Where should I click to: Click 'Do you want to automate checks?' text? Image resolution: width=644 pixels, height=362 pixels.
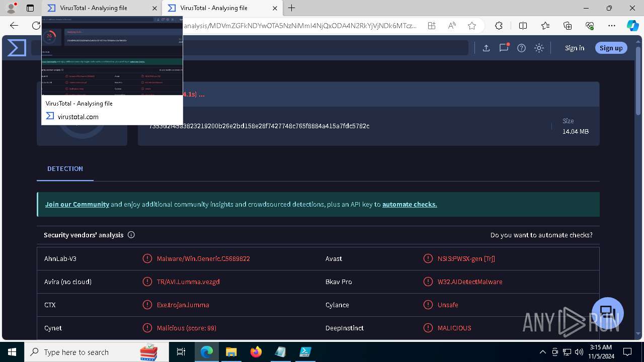541,235
